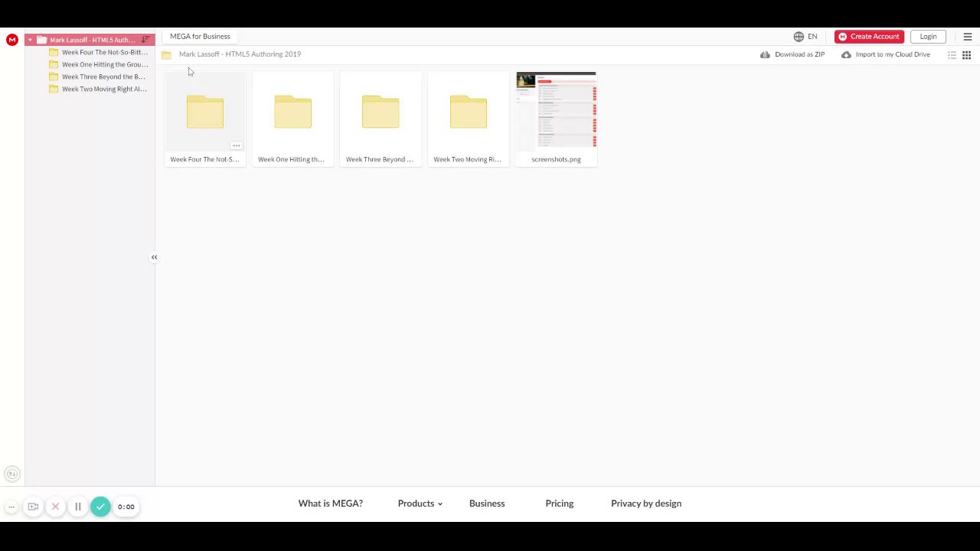The height and width of the screenshot is (551, 980).
Task: Cancel the recording with X
Action: click(55, 507)
